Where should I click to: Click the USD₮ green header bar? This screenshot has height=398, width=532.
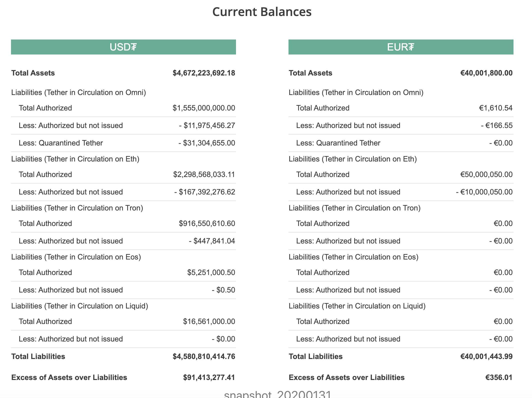point(123,47)
